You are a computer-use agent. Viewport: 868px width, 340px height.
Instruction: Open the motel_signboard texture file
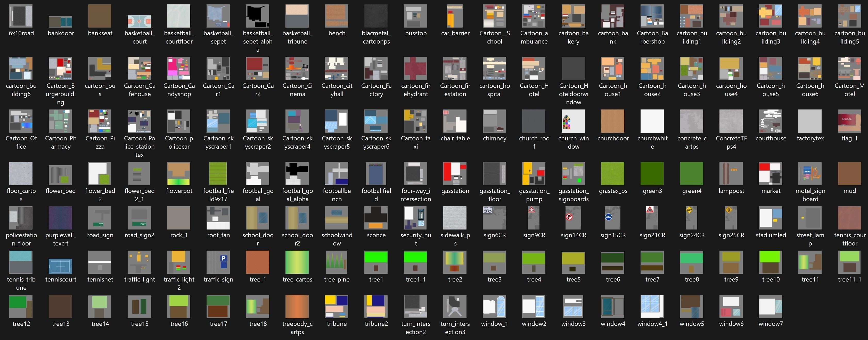coord(810,173)
